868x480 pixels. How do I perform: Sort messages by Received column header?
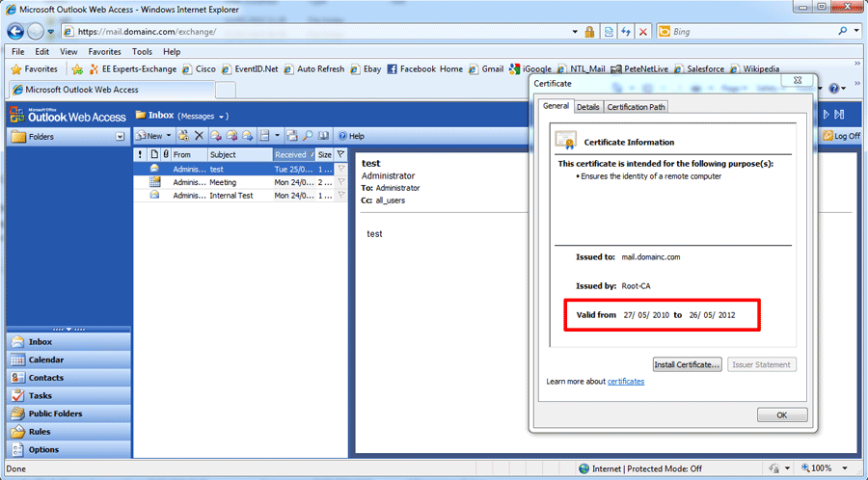(x=294, y=154)
